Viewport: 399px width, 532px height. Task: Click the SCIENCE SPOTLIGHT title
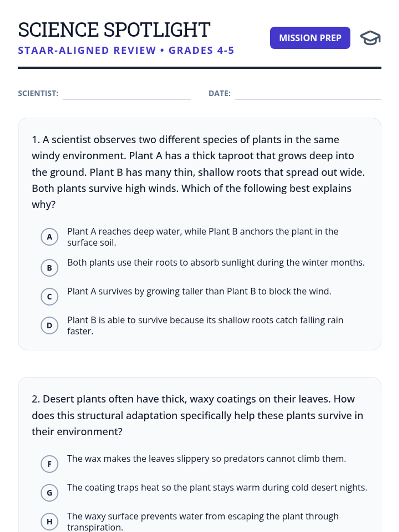point(114,30)
